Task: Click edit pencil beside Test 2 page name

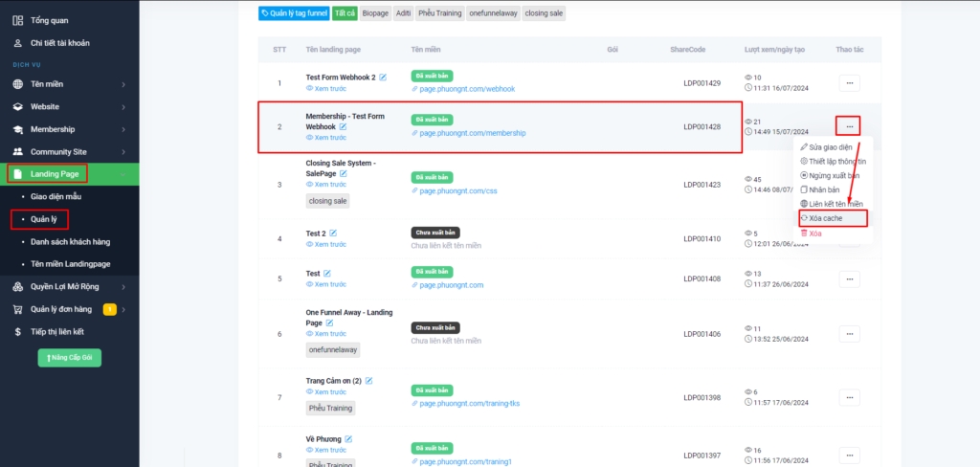Action: pos(333,233)
